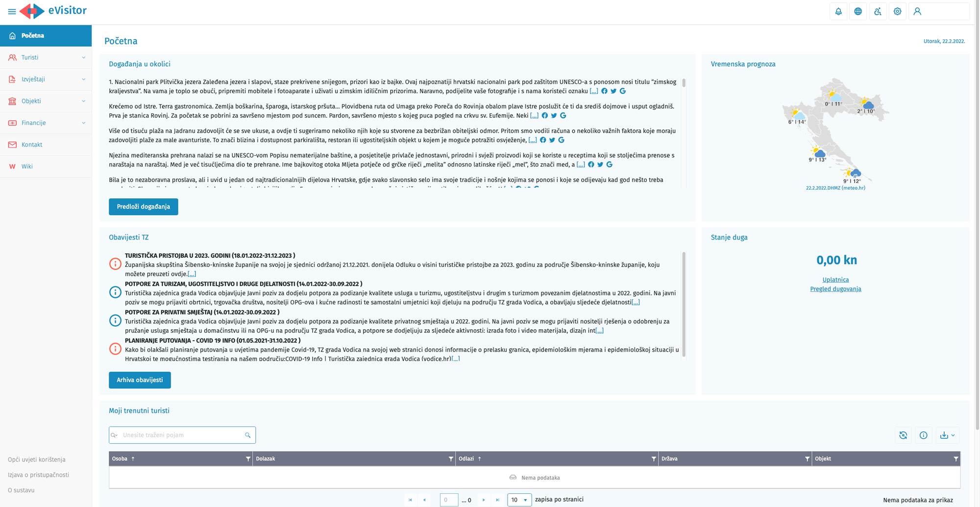Expand Turistička pristojba notice with ovdje link
Image resolution: width=980 pixels, height=507 pixels.
click(x=192, y=274)
